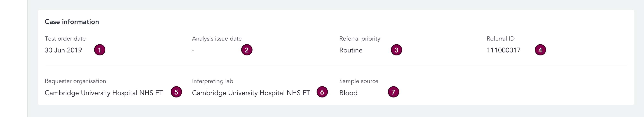The image size is (644, 117).
Task: Click the Referral priority label
Action: tap(360, 39)
